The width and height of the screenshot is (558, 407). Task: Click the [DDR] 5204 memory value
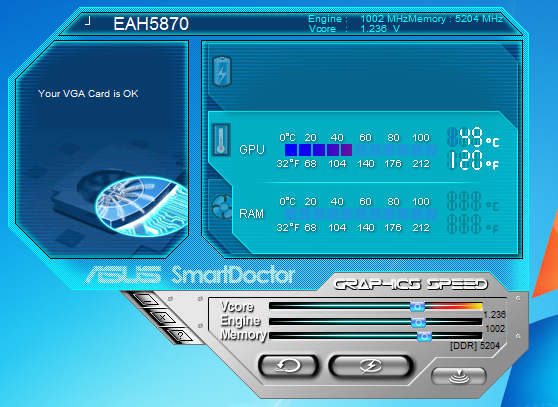point(475,345)
